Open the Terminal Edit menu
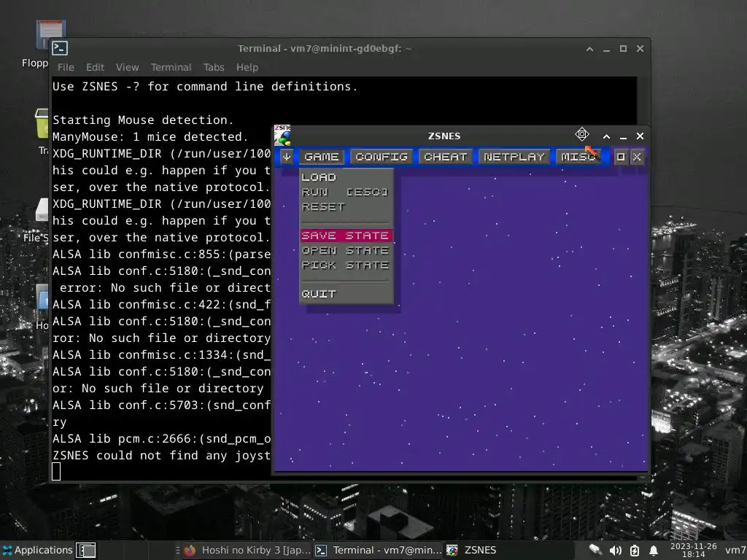The width and height of the screenshot is (747, 560). pos(95,67)
